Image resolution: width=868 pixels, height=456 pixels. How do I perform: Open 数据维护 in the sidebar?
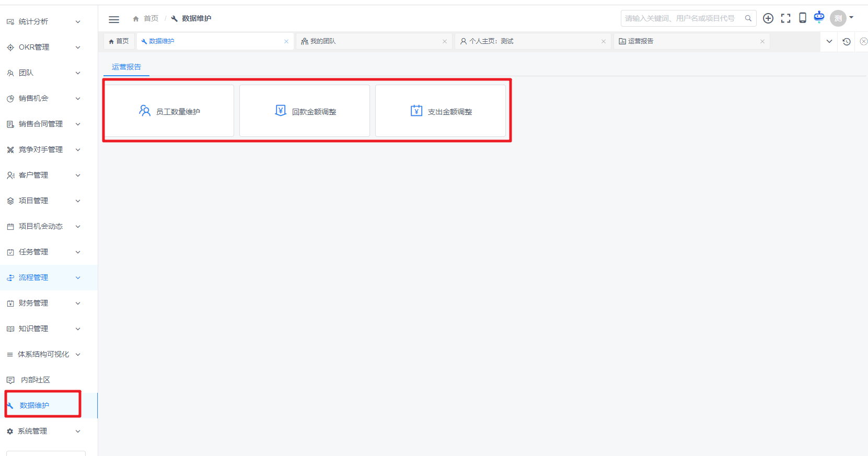point(49,405)
